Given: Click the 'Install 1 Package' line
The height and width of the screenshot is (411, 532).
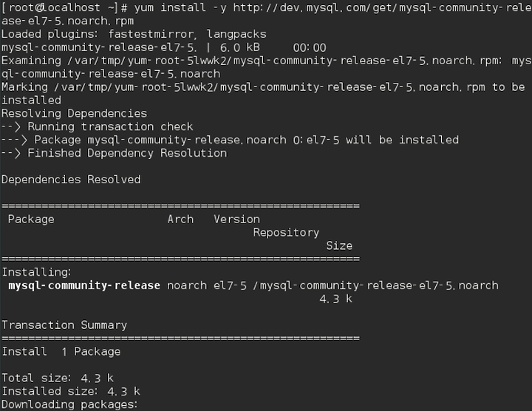Looking at the screenshot, I should click(x=61, y=352).
